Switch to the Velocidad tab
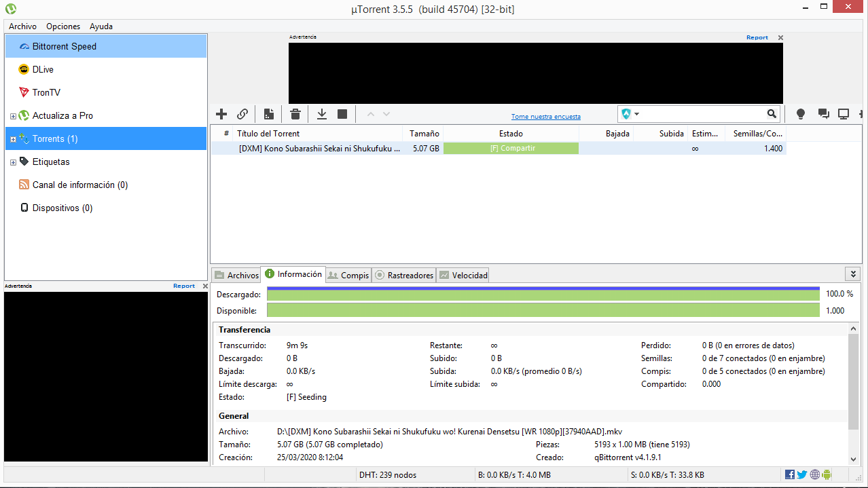Image resolution: width=868 pixels, height=488 pixels. 463,275
